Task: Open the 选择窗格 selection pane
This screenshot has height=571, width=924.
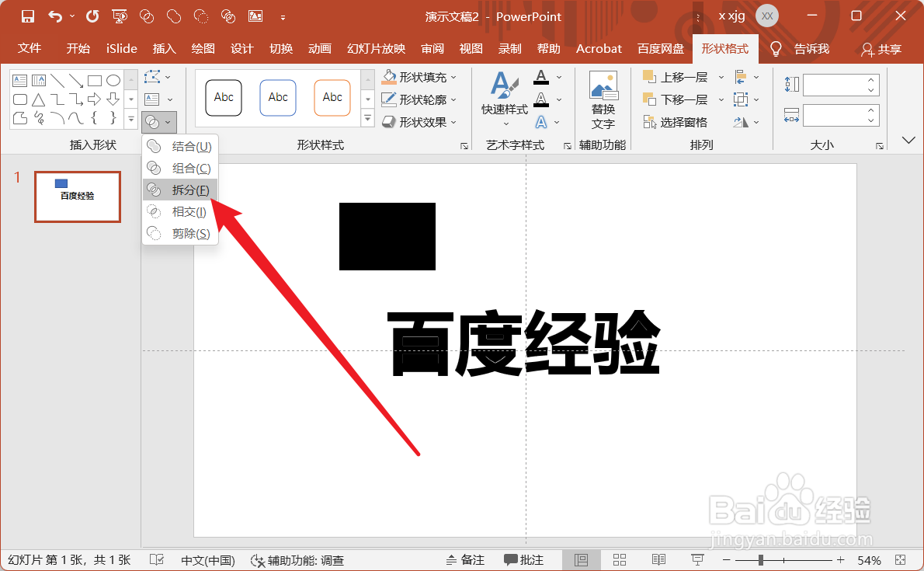Action: pyautogui.click(x=675, y=122)
